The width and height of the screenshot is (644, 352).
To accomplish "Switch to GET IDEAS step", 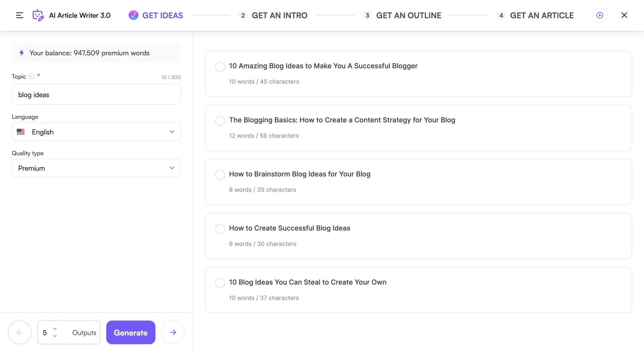I will point(163,15).
